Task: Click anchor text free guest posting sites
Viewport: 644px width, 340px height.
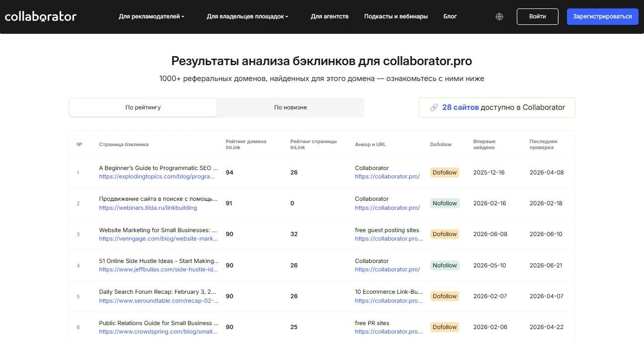Action: click(x=387, y=230)
